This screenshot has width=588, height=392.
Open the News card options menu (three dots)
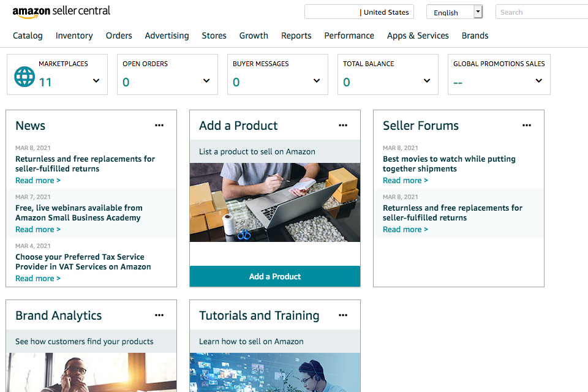tap(159, 126)
